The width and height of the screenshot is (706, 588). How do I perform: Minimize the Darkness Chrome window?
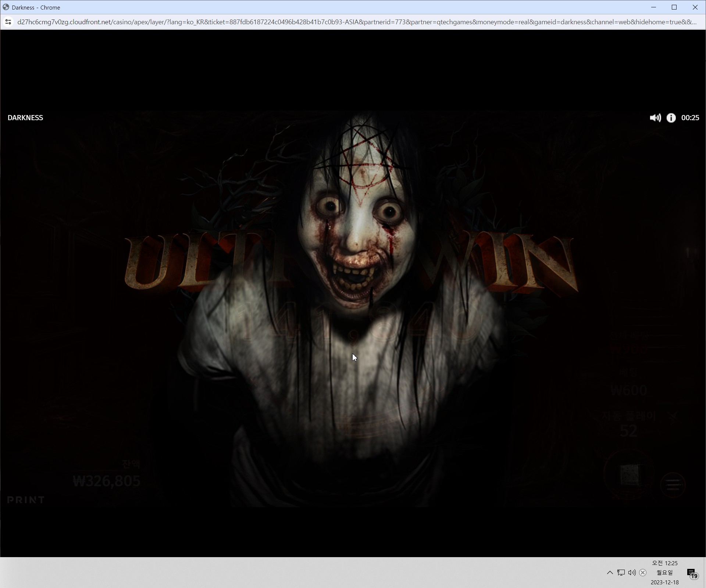click(x=653, y=7)
